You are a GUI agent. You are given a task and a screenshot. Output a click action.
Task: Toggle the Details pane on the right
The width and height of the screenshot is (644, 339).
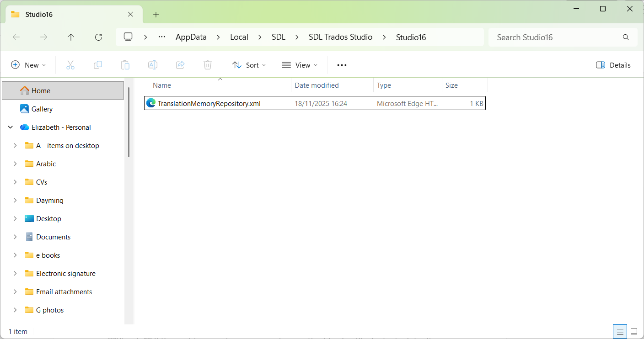[613, 65]
